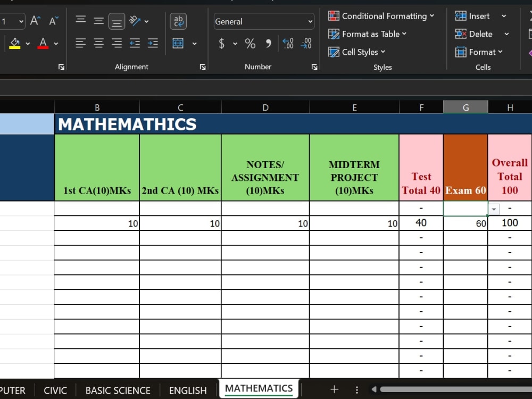Click the Insert cells button
The height and width of the screenshot is (399, 532).
tap(472, 16)
